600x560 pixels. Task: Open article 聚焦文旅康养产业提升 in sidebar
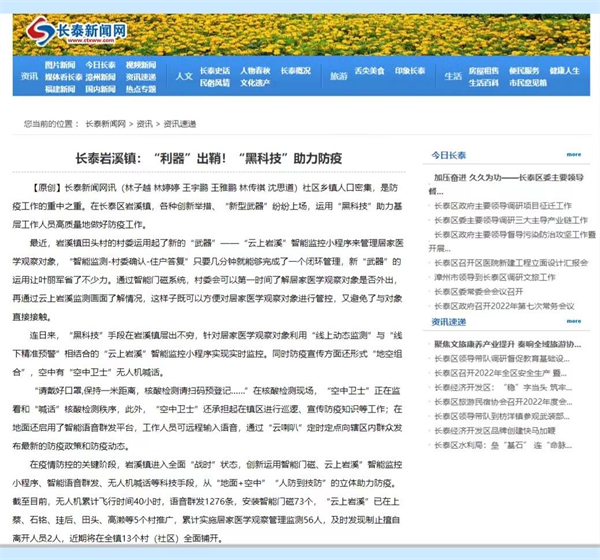click(508, 344)
